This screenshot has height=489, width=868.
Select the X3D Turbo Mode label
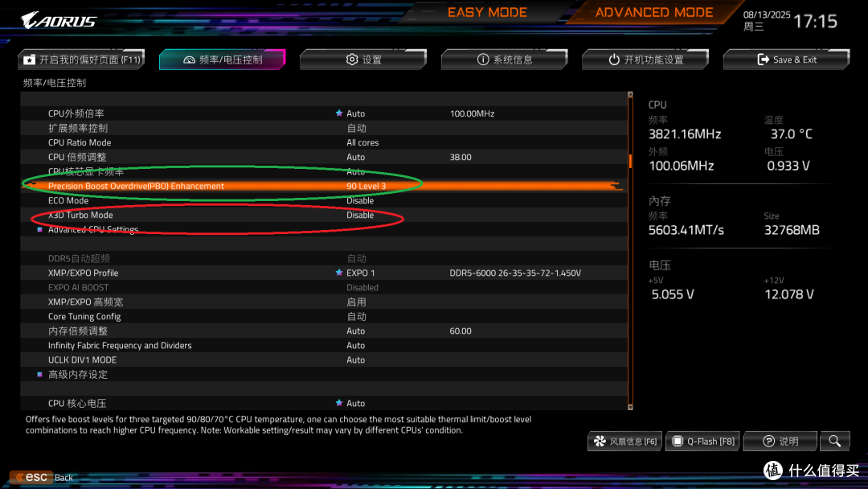coord(80,215)
